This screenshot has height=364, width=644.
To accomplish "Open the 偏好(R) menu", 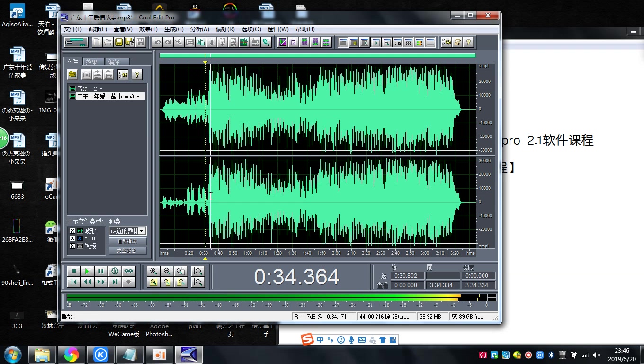I will pos(225,29).
